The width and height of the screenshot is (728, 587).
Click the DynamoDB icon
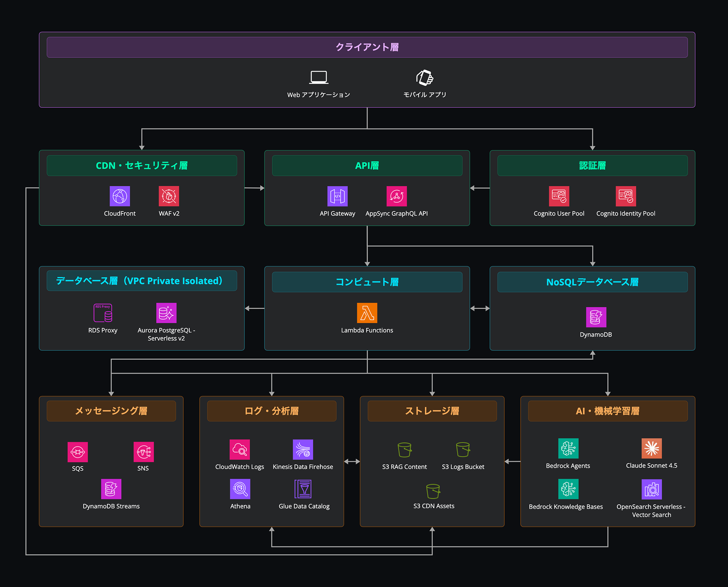coord(596,317)
